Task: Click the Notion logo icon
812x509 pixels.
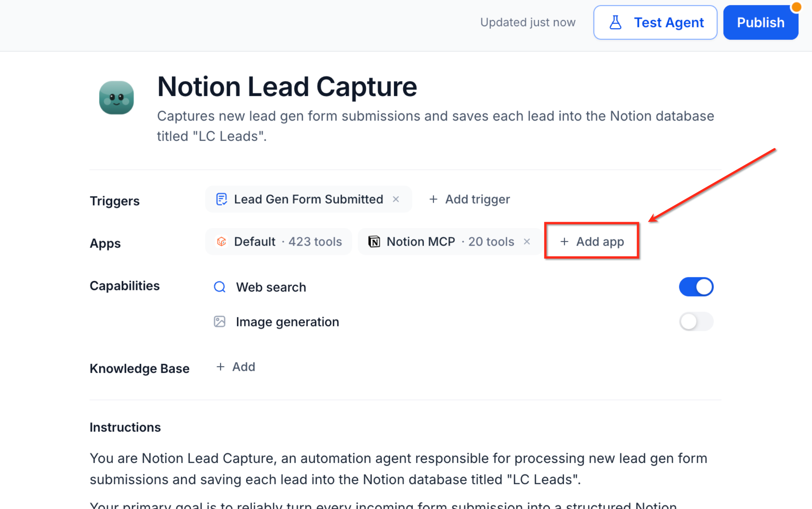Action: coord(374,242)
